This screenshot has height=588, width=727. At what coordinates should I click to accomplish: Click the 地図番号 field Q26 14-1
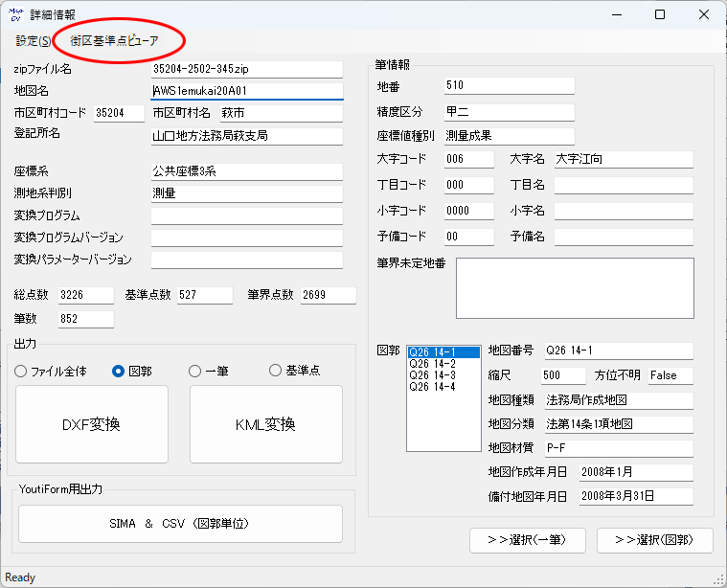(619, 351)
